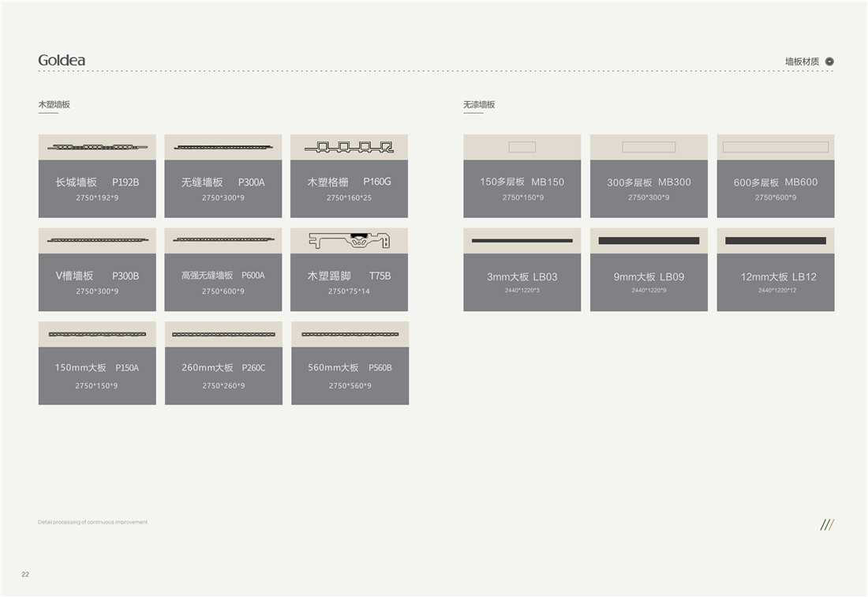This screenshot has height=597, width=868.
Task: Click the three slanted colored lines mark
Action: pyautogui.click(x=827, y=524)
